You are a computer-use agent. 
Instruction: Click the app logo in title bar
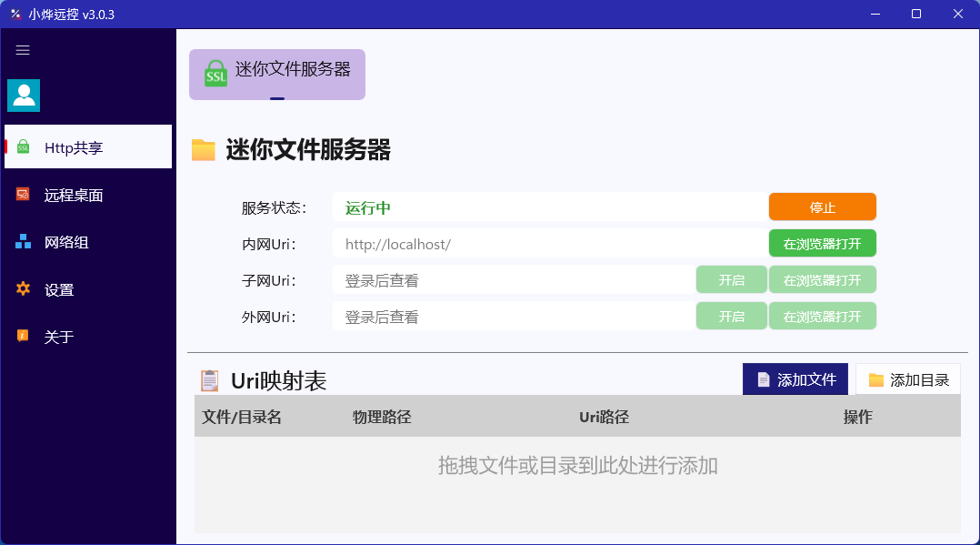pos(15,14)
